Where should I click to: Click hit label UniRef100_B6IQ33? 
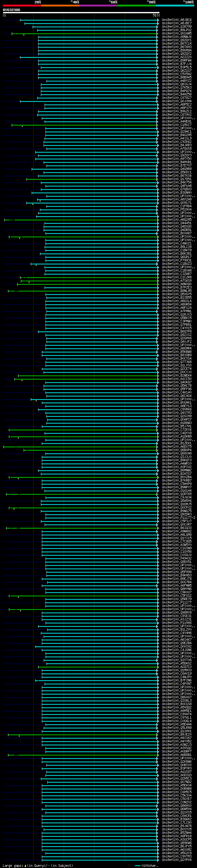pyautogui.click(x=177, y=528)
